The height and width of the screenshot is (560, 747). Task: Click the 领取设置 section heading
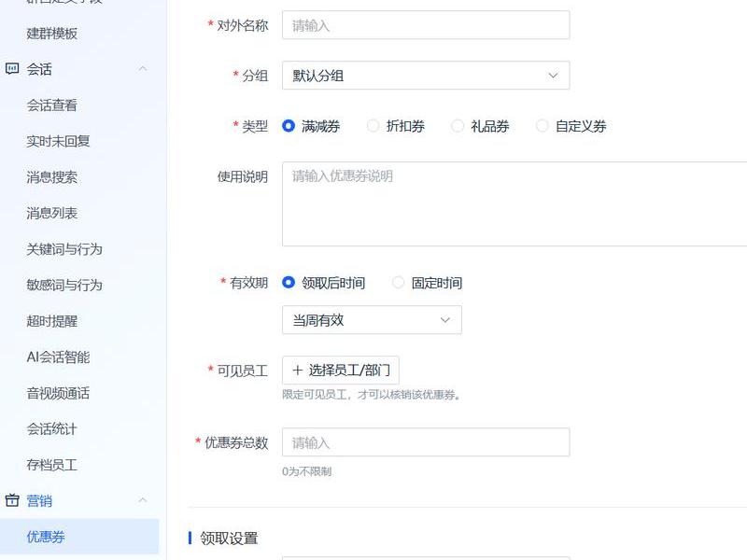pos(229,539)
